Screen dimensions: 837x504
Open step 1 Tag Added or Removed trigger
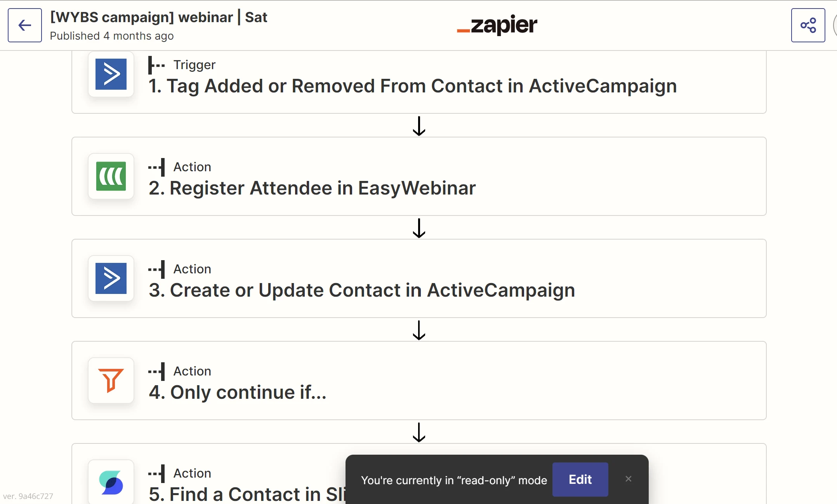tap(412, 86)
